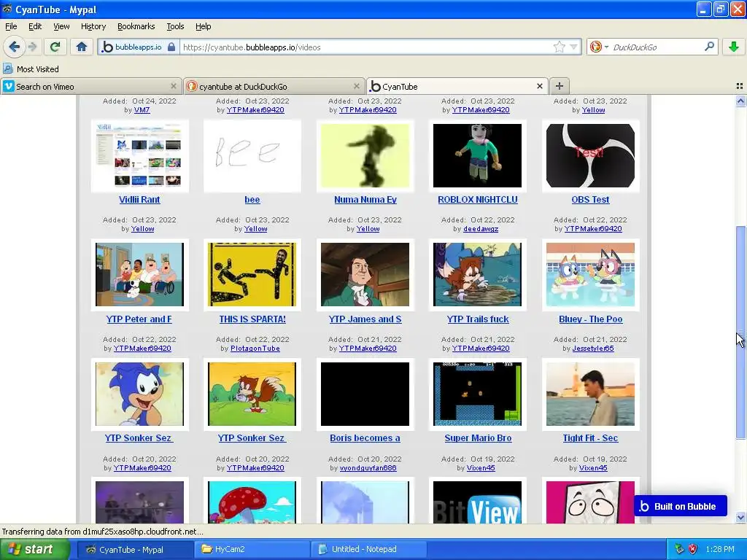Click the OBS Test logo thumbnail
Viewport: 747px width, 560px height.
[x=590, y=156]
